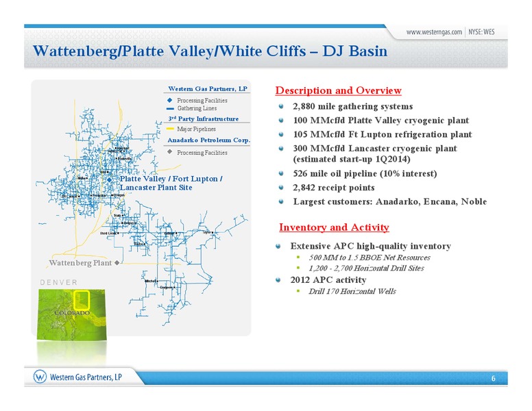Click '100 MMcf/d Platte Valley cryogenic plant'

click(381, 121)
